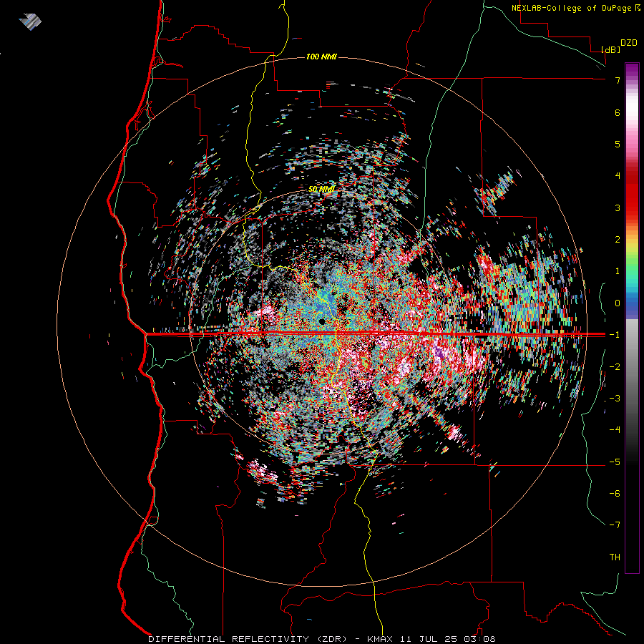644x644 pixels.
Task: Click the 7 value on the color scale
Action: (618, 80)
